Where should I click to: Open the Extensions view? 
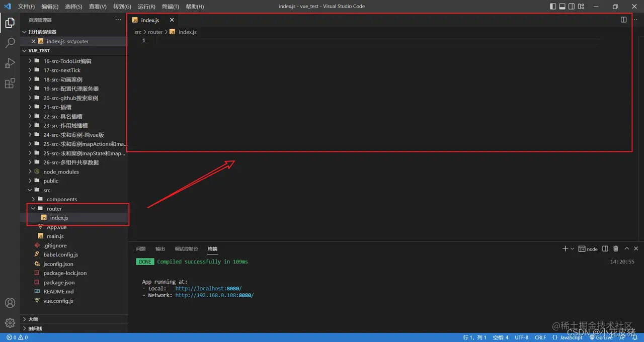[10, 83]
